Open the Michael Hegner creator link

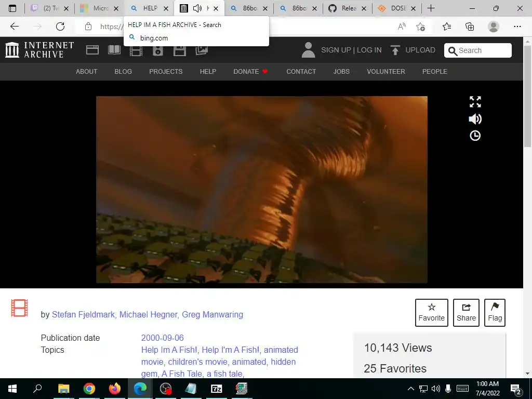[x=148, y=314]
